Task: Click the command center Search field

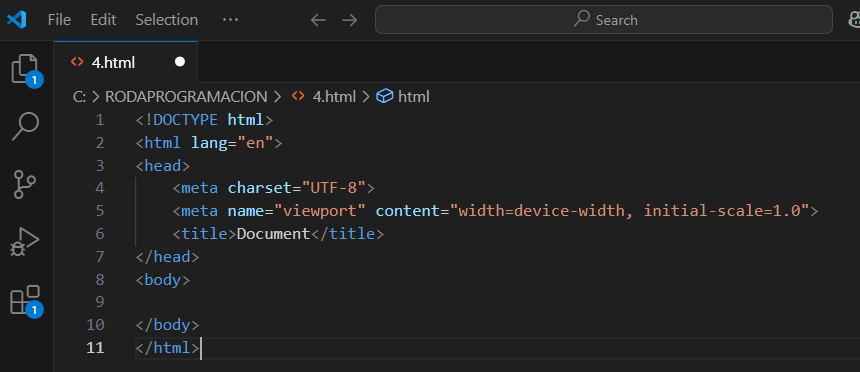Action: [603, 20]
